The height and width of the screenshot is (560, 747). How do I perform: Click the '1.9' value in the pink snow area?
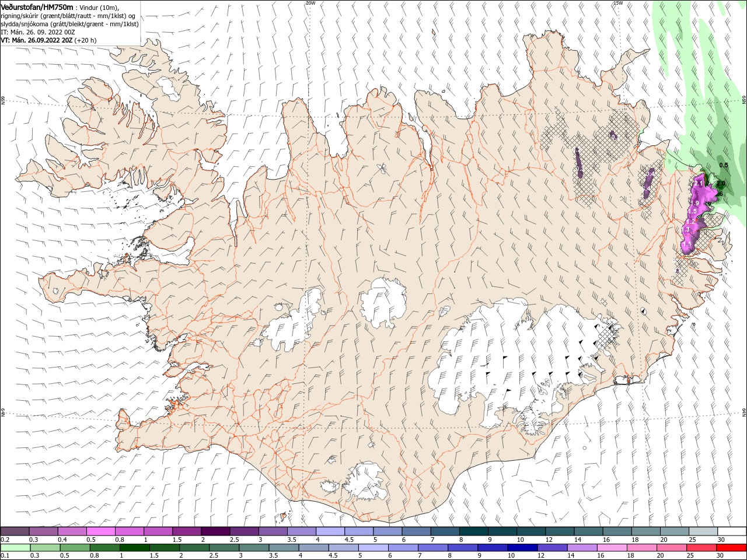(694, 203)
